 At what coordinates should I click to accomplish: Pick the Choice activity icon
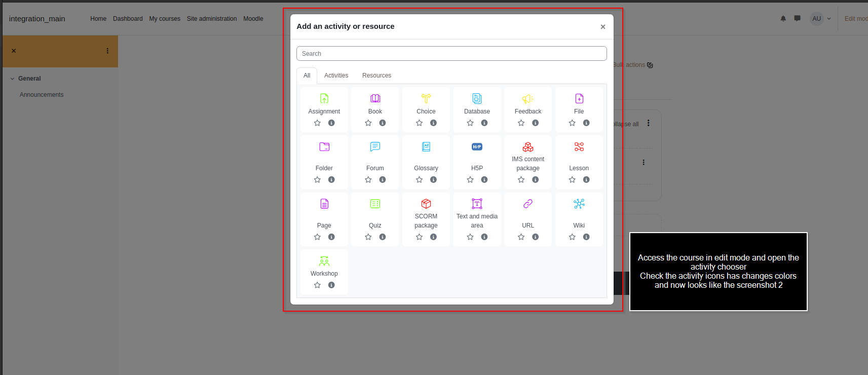[426, 98]
